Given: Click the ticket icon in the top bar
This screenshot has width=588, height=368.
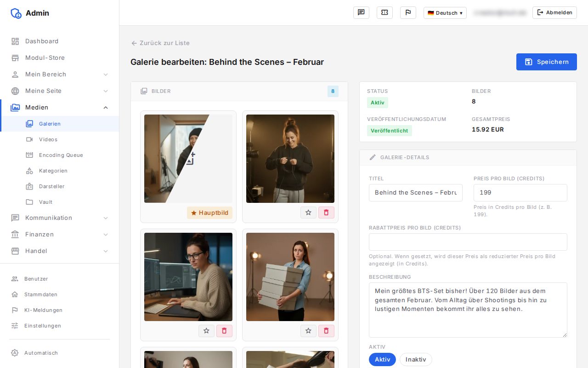Looking at the screenshot, I should [x=384, y=13].
